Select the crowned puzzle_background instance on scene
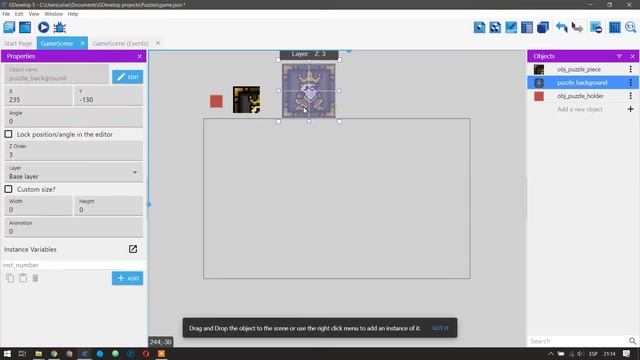640x360 pixels. 309,91
